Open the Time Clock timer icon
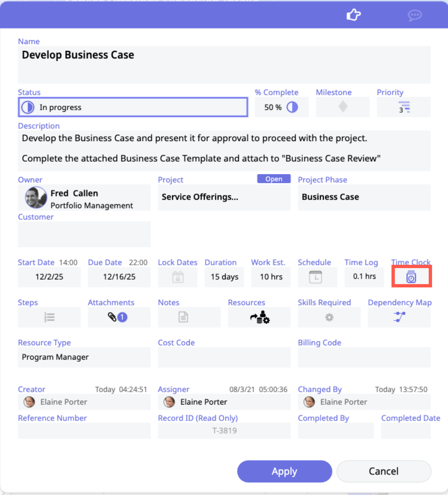Screen dimensions: 448x495 411,277
